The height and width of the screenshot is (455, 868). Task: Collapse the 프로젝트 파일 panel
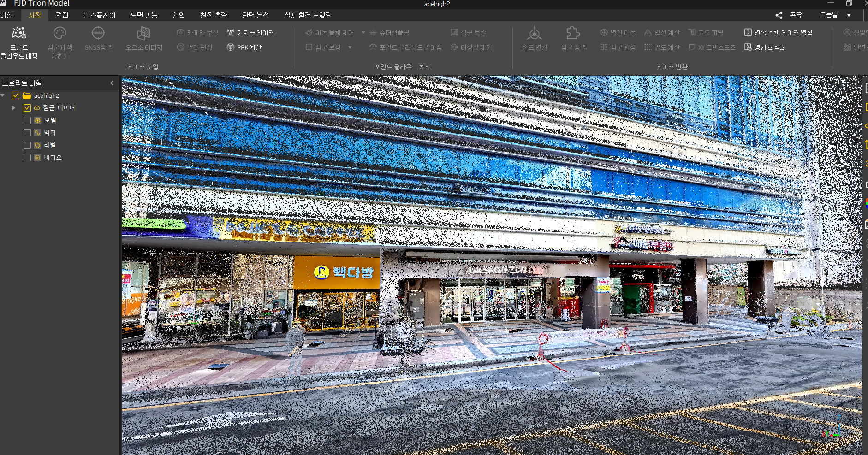[112, 83]
